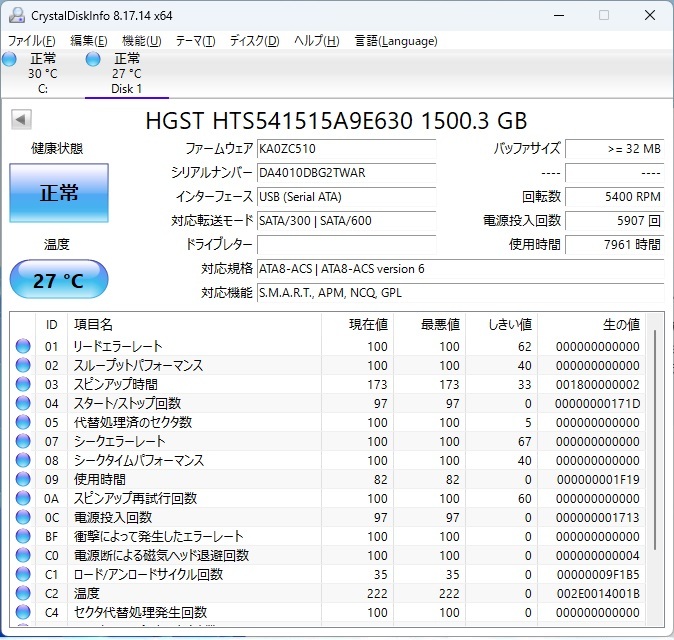The height and width of the screenshot is (640, 674).
Task: Select the C: drive 30 °C tab
Action: coord(43,73)
